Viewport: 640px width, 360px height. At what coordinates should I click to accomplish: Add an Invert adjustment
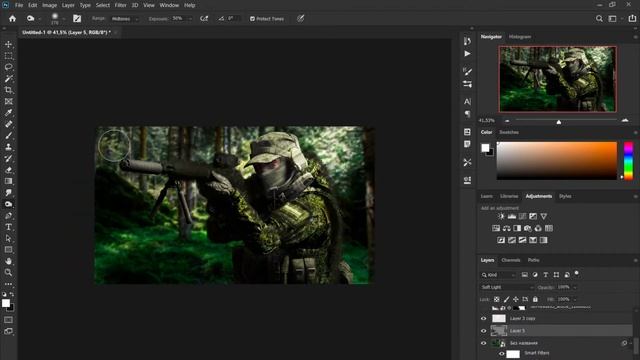pyautogui.click(x=501, y=240)
